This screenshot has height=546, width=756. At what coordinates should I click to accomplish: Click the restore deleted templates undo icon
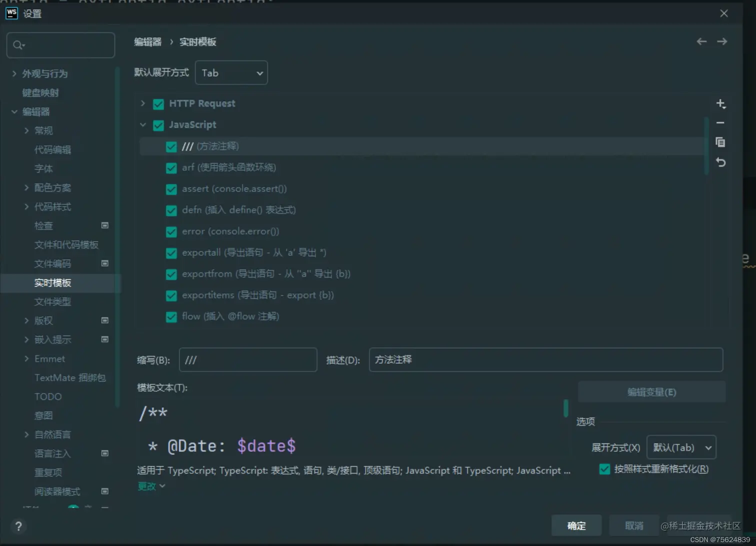tap(720, 162)
